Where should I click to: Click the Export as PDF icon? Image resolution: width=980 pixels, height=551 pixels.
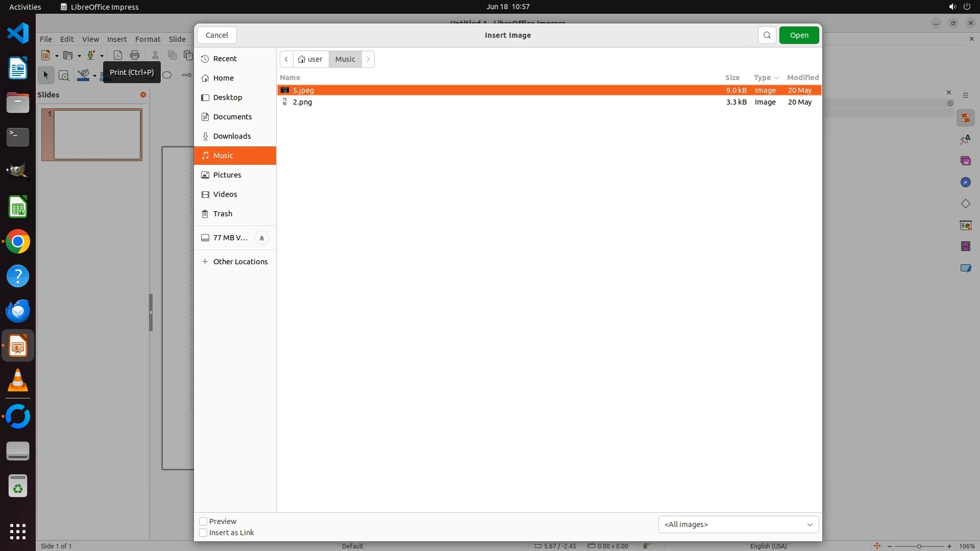coord(118,55)
